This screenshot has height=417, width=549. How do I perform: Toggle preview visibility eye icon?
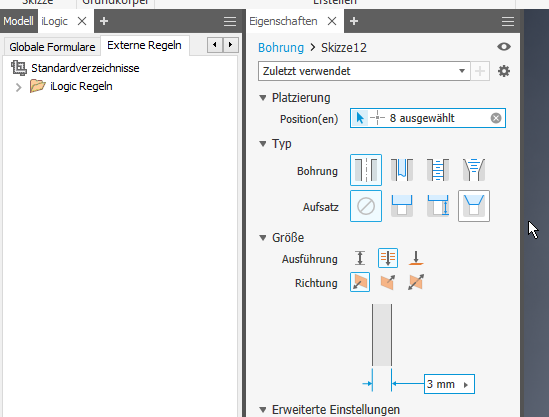[x=504, y=47]
